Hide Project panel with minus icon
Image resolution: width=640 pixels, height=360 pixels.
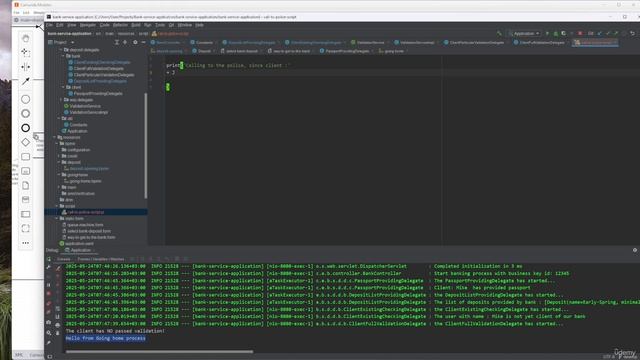143,42
